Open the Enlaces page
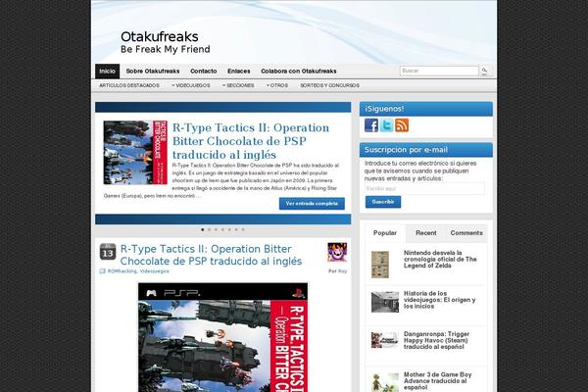Screen dimensions: 588x392 pos(238,72)
